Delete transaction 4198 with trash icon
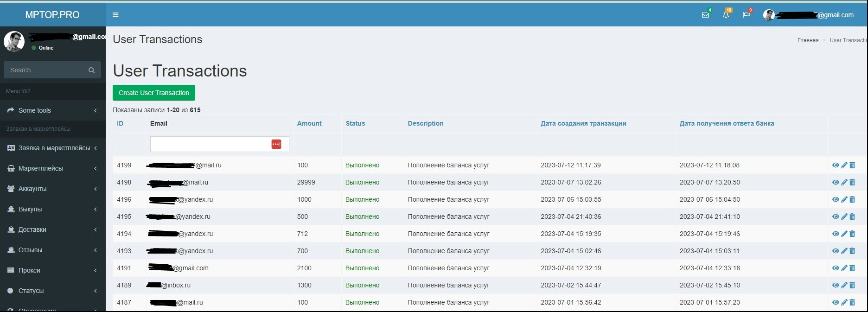Viewport: 868px width, 312px height. 852,182
